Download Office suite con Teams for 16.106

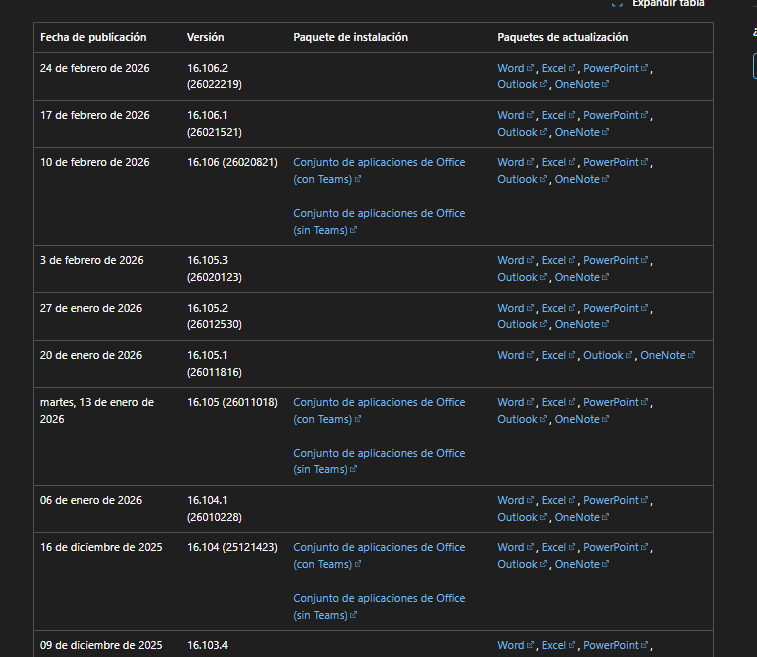pyautogui.click(x=379, y=170)
